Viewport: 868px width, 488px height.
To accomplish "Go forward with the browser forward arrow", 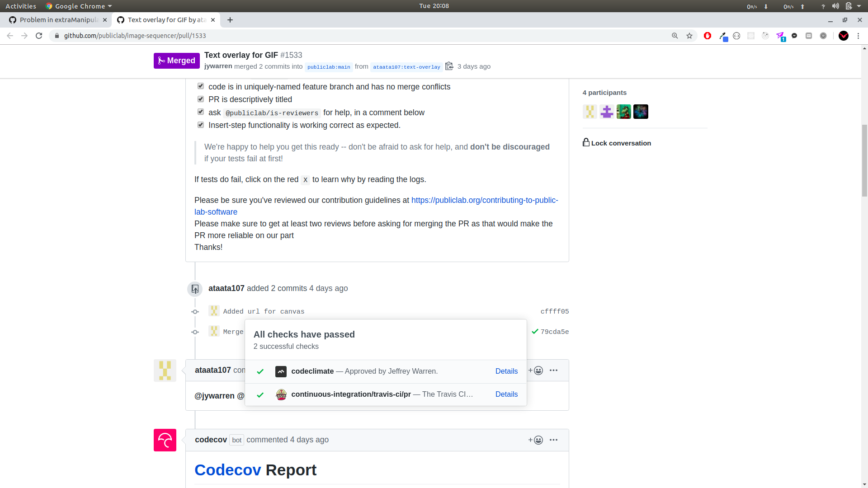I will [x=24, y=36].
